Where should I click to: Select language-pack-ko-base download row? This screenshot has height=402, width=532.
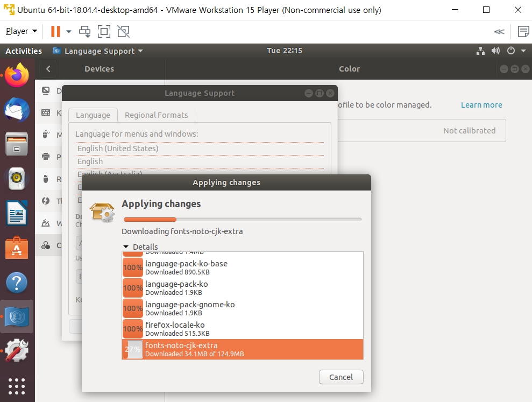tap(243, 267)
